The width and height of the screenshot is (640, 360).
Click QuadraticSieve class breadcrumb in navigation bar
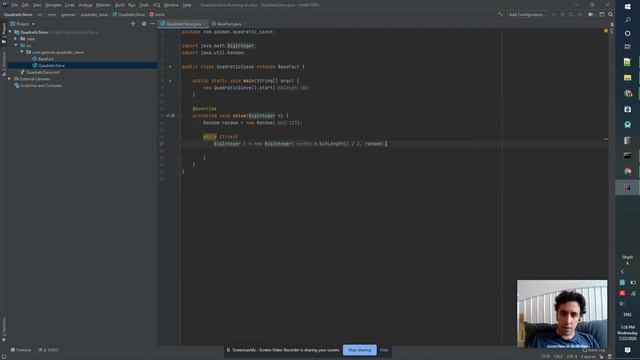click(x=129, y=14)
